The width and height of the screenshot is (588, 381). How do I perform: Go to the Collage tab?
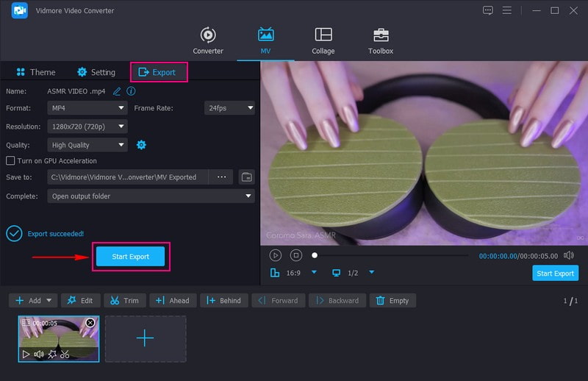pos(323,41)
